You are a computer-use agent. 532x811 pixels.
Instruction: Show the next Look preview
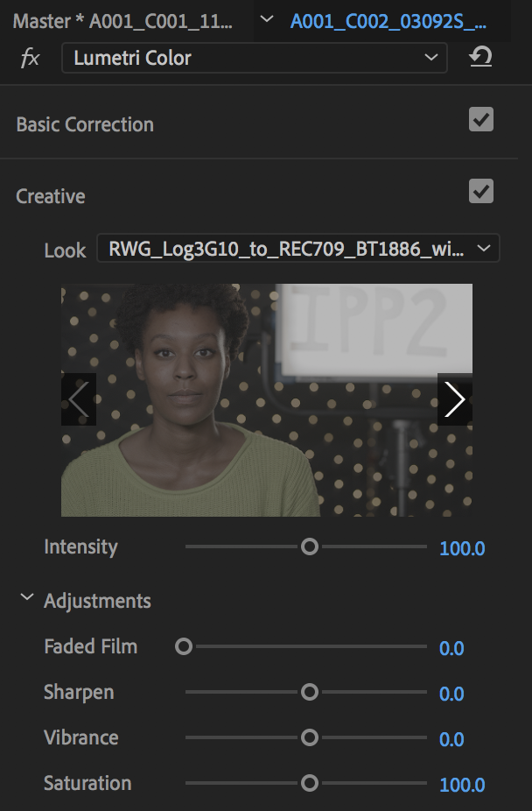[455, 399]
